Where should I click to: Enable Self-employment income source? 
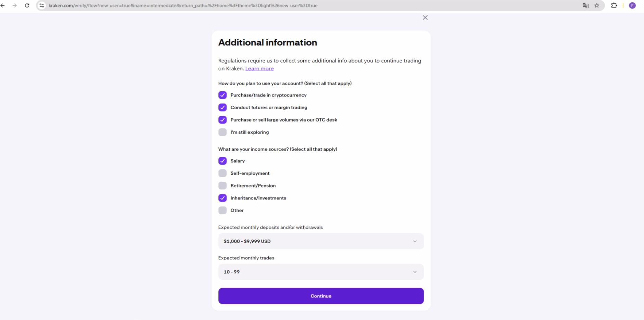tap(222, 173)
